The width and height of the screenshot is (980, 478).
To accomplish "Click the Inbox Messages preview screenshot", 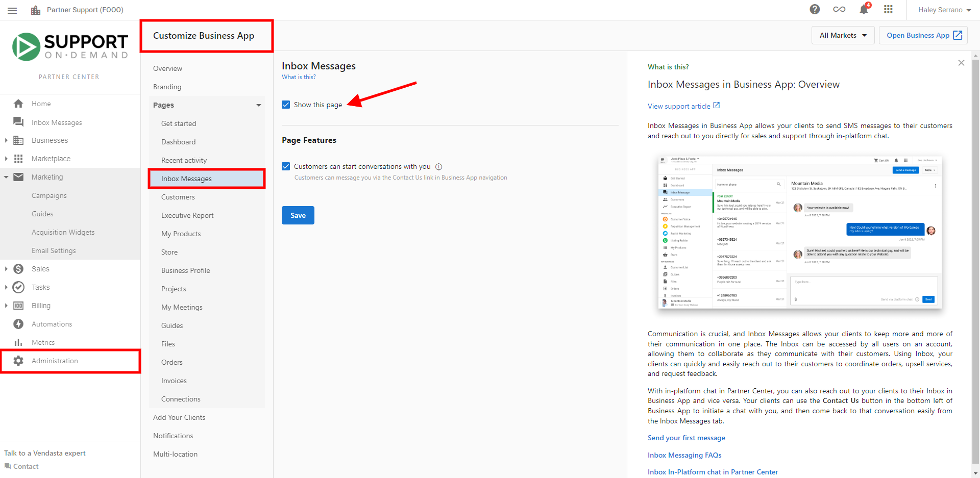I will (x=800, y=232).
